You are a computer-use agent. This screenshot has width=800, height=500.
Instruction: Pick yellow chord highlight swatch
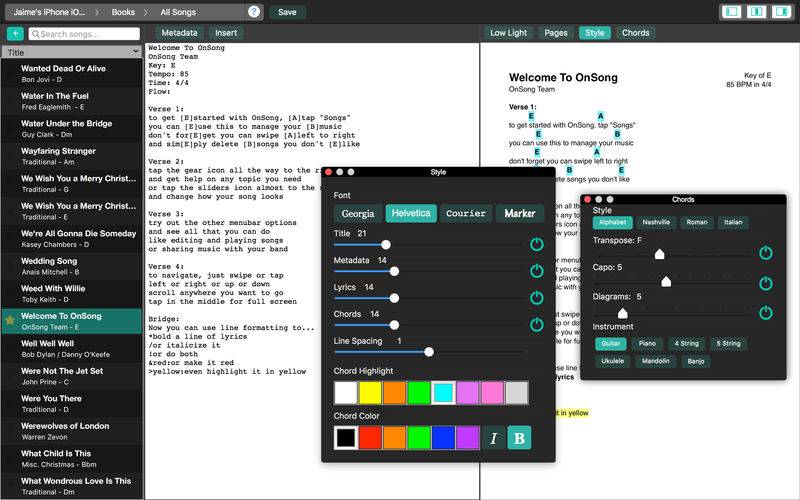pyautogui.click(x=370, y=393)
